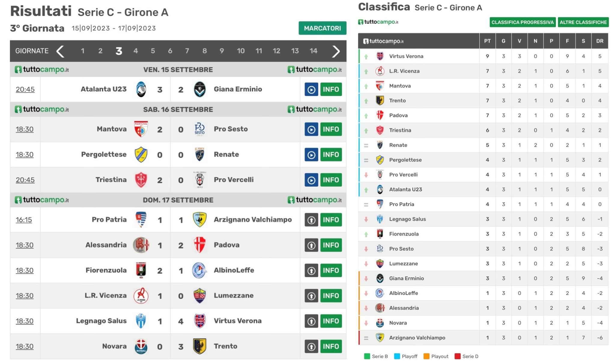Click the Trento crest beside Novara match

point(199,346)
